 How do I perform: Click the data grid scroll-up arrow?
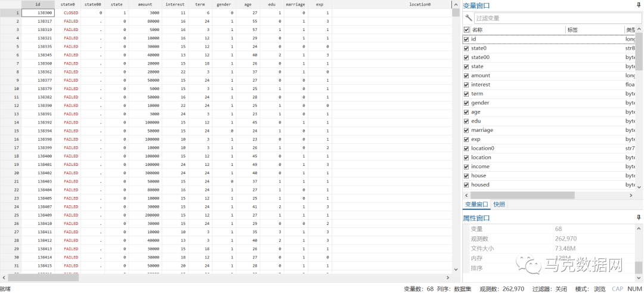[456, 4]
